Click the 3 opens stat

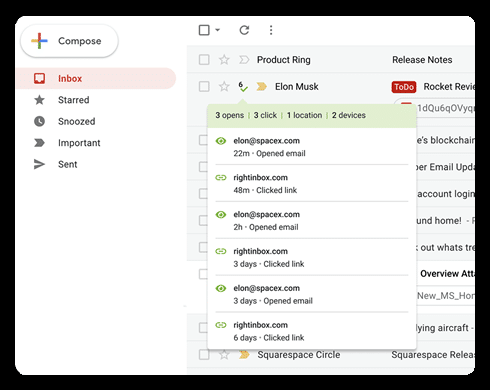230,115
